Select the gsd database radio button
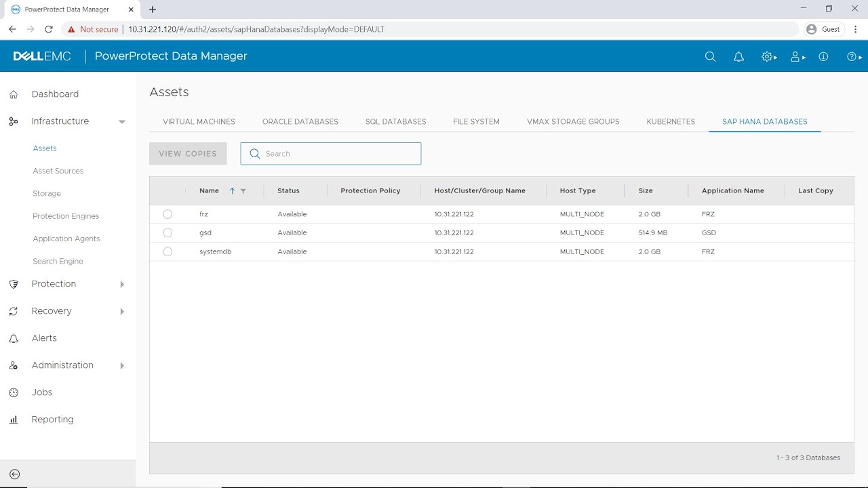Screen dimensions: 868x488 [167, 232]
